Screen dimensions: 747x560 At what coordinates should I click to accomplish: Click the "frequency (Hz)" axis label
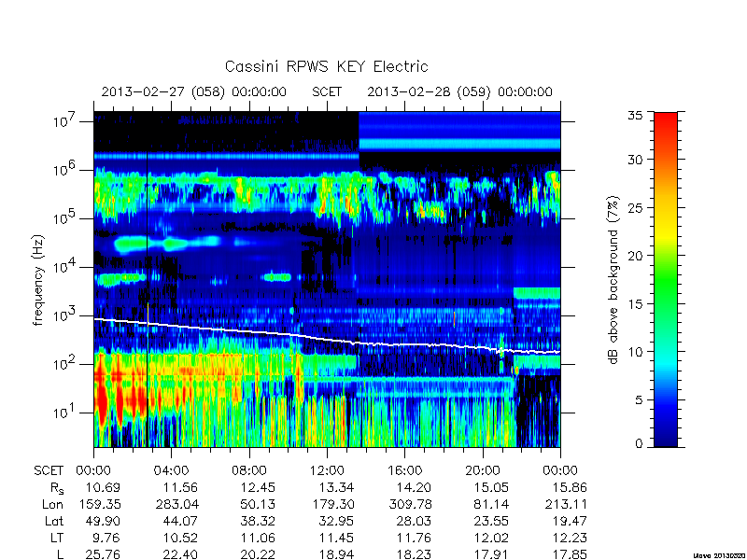pyautogui.click(x=38, y=280)
